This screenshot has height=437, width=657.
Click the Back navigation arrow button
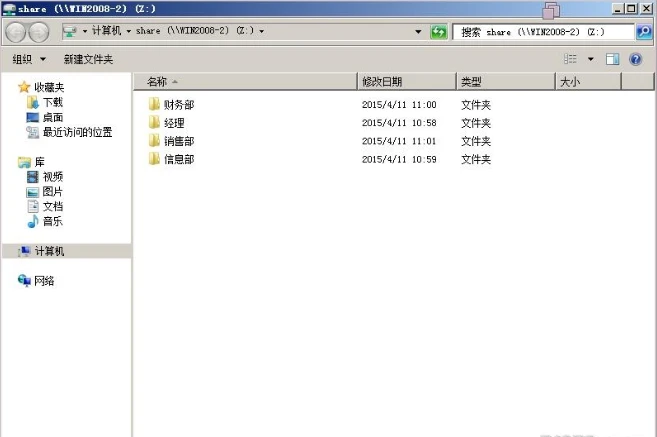tap(16, 32)
